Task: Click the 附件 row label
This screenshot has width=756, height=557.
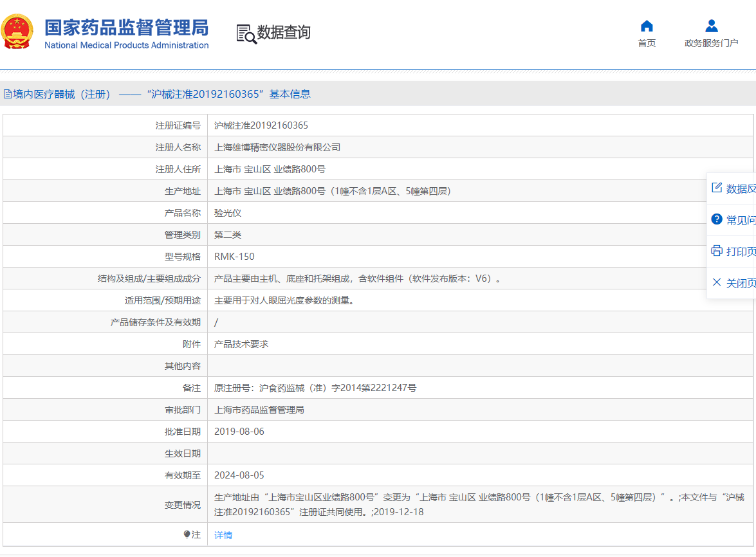Action: pos(191,344)
